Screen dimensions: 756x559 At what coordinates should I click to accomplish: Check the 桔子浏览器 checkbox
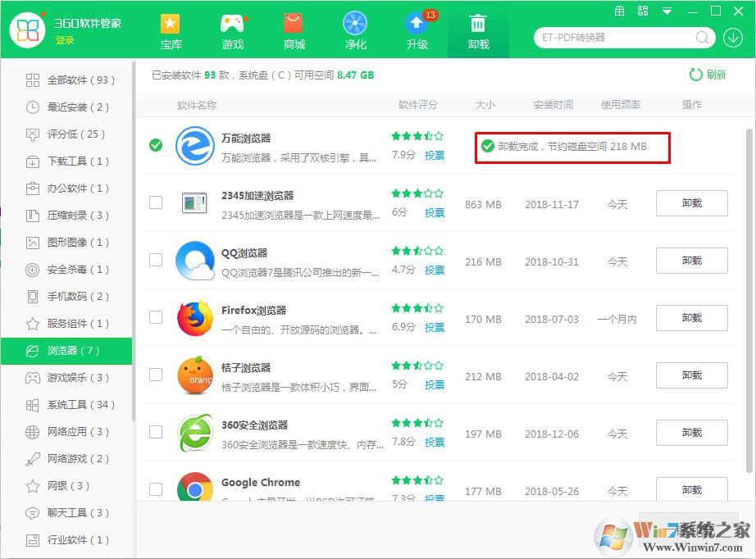coord(156,375)
